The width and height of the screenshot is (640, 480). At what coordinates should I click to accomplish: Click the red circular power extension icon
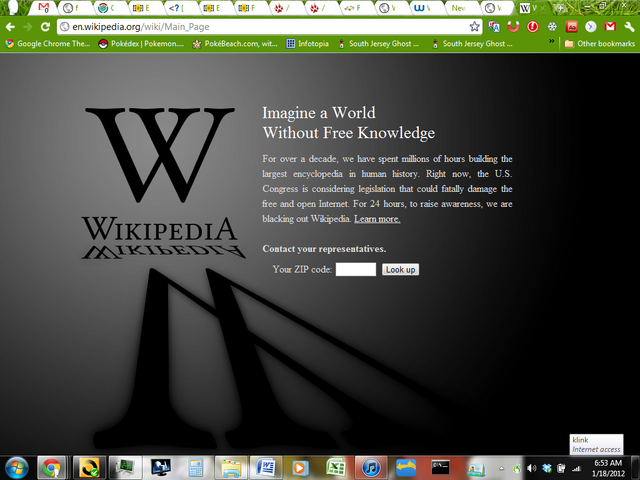pos(533,27)
